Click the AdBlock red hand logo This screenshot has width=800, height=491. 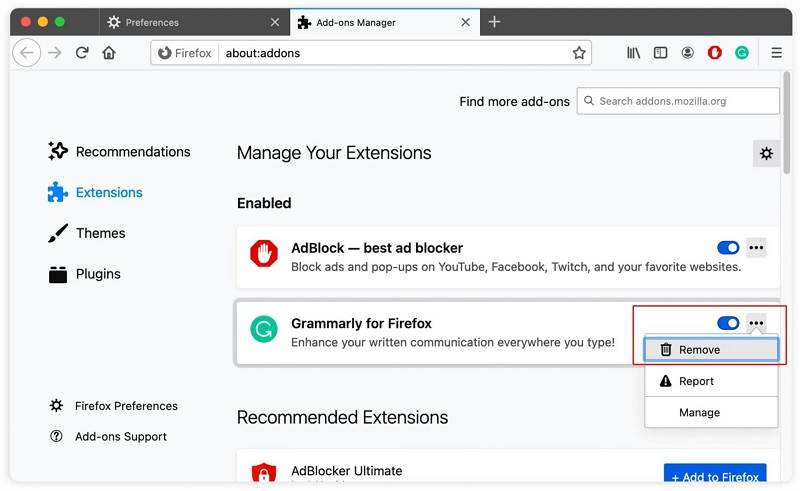[x=264, y=253]
